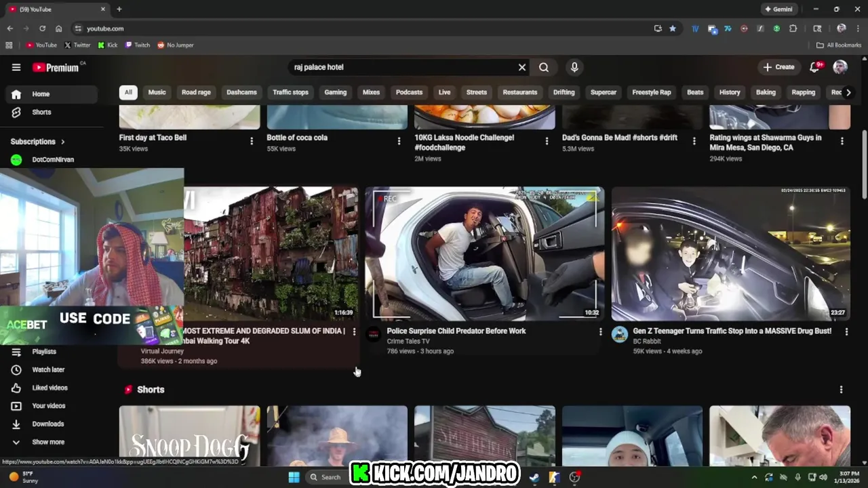Open options for Rating wings at Shawarma Guys
868x488 pixels.
coord(842,141)
